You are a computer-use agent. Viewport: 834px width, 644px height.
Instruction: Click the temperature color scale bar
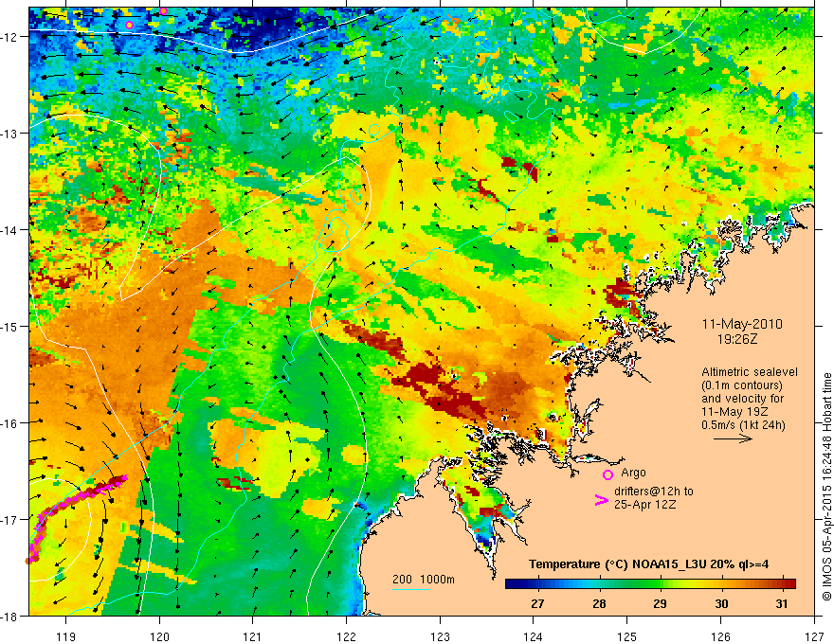[650, 584]
